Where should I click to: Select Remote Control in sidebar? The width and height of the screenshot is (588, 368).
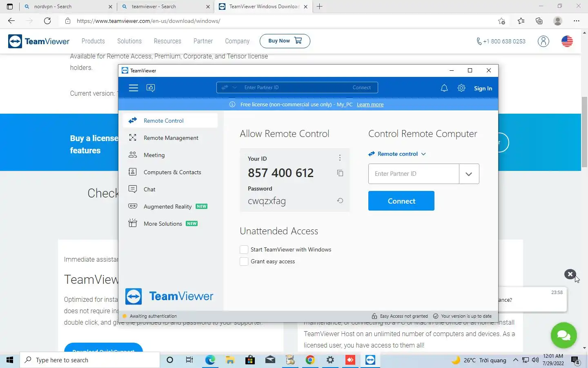tap(170, 121)
